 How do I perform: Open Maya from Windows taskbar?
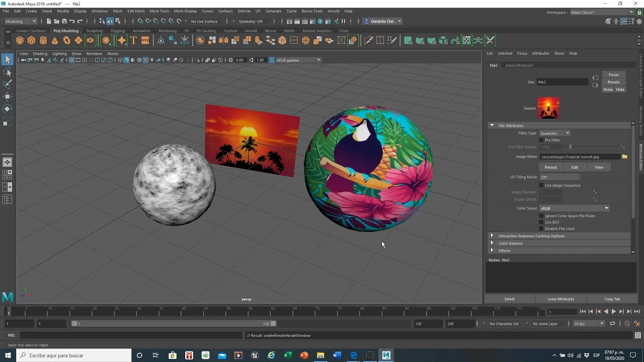click(x=386, y=355)
